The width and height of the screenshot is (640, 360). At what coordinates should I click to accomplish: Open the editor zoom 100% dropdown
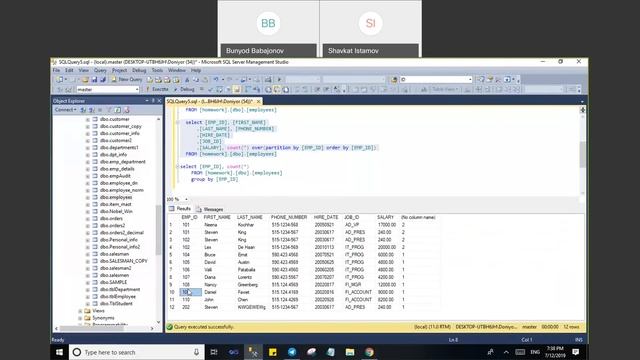click(186, 199)
